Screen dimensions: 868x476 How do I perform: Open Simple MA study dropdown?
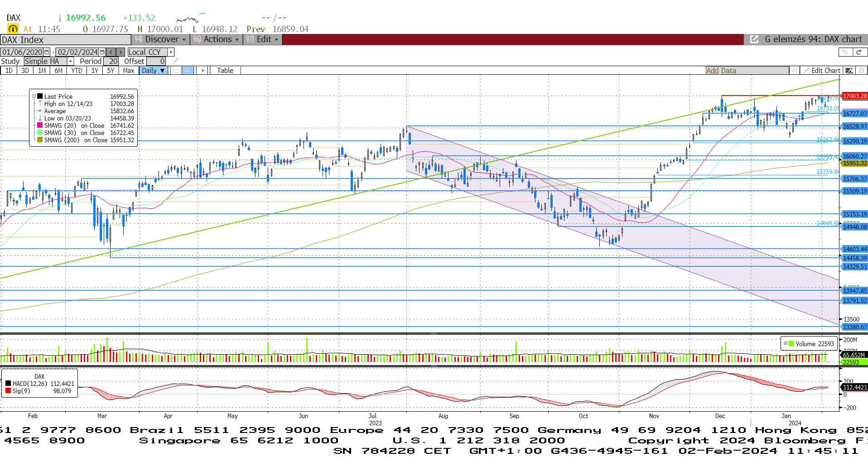tap(71, 61)
